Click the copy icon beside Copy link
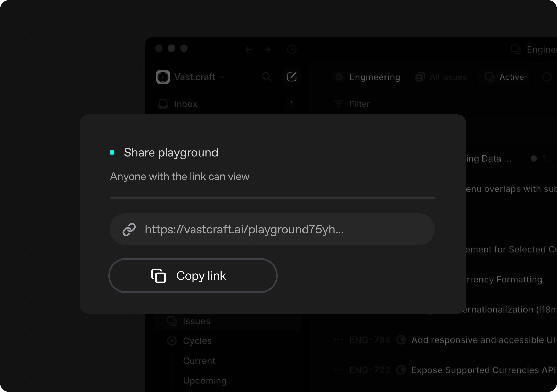This screenshot has height=392, width=557. [x=158, y=276]
